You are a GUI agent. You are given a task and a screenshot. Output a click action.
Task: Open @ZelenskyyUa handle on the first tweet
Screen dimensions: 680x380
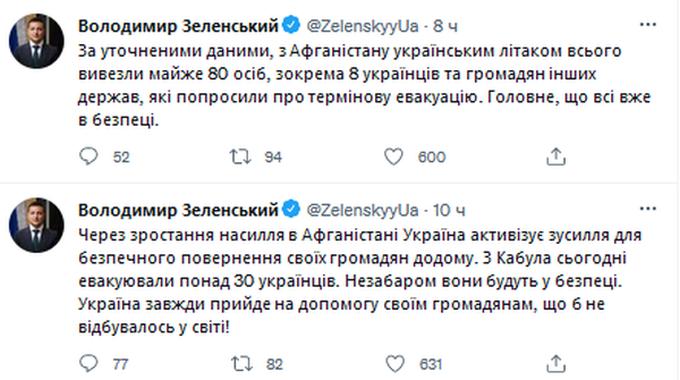[363, 26]
